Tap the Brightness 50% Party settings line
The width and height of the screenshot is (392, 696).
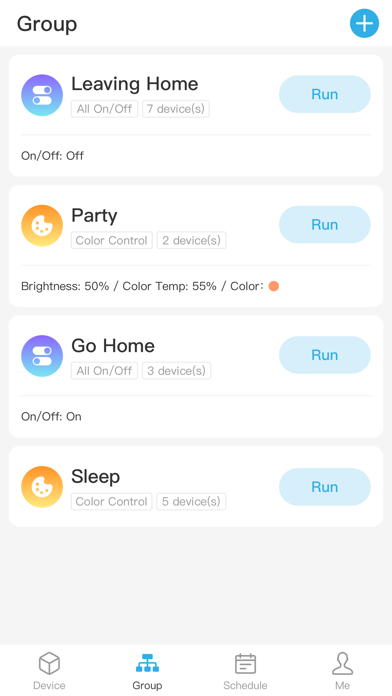pos(150,286)
